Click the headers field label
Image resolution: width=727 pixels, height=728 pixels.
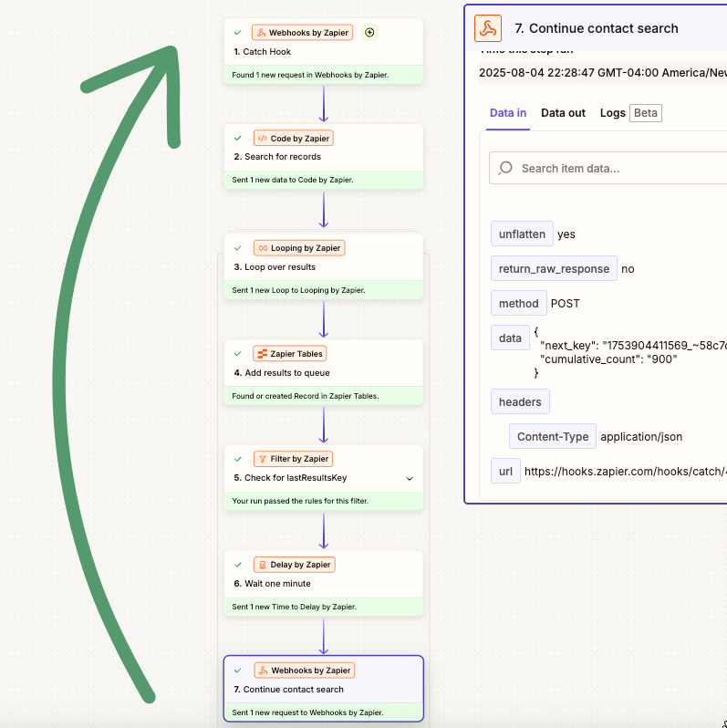[x=520, y=402]
